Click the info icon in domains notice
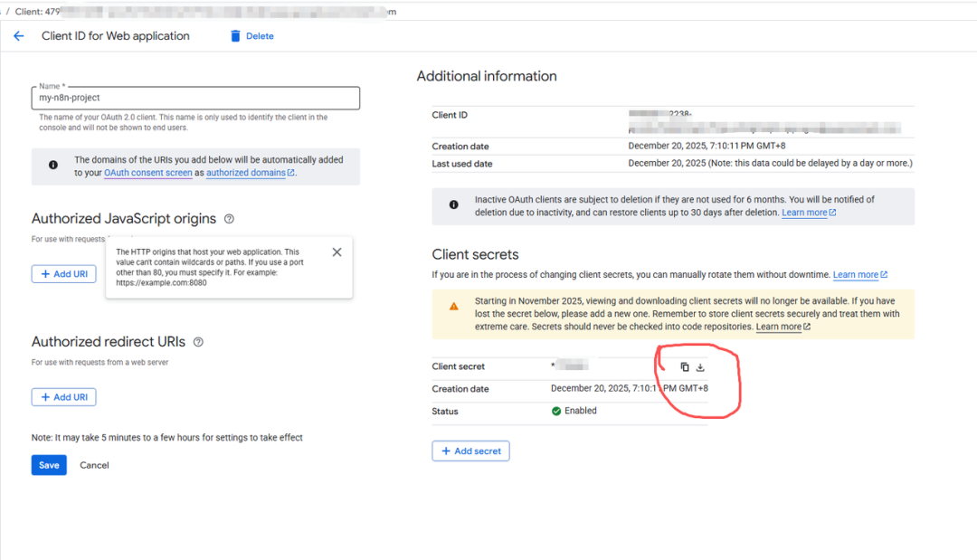 coord(53,166)
